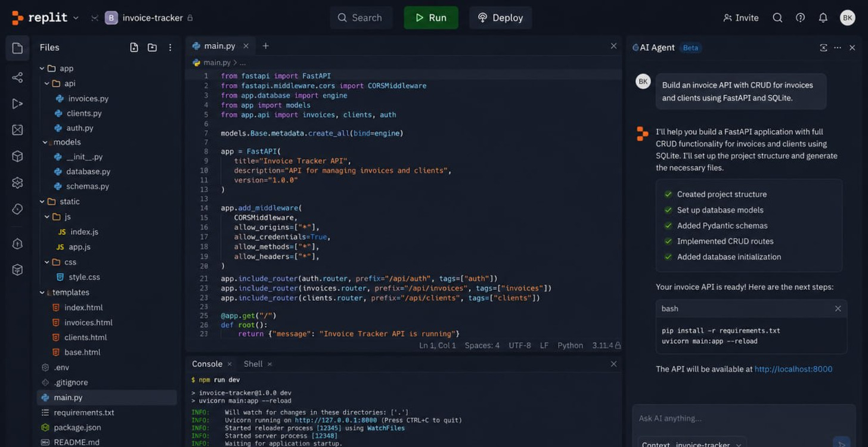Open the version control sidebar icon
Screen dimensions: 868x447
(x=17, y=77)
